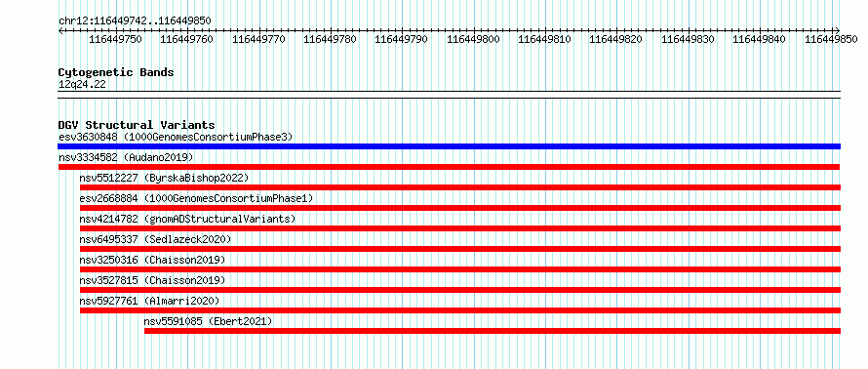Screen dimensions: 868x369
Task: Select ruler position 116449790
Action: [402, 39]
